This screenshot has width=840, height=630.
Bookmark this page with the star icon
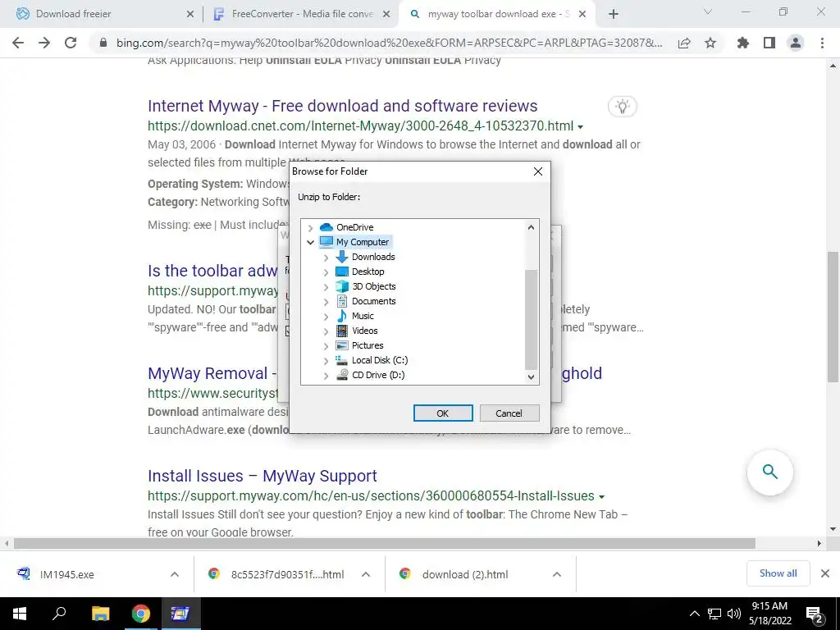point(710,43)
